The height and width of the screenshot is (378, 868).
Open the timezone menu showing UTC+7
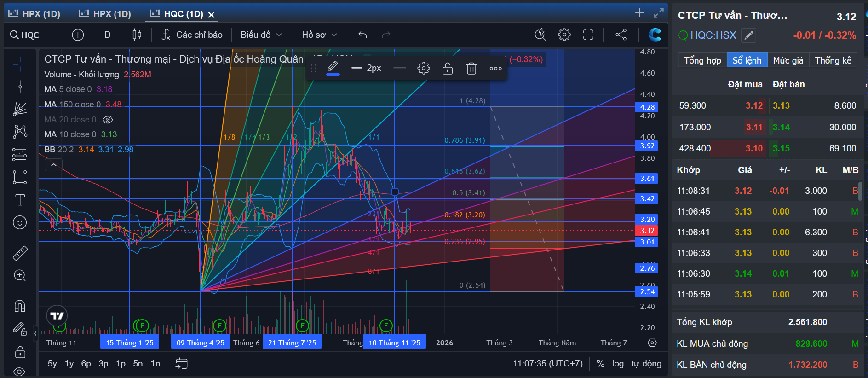coord(548,364)
